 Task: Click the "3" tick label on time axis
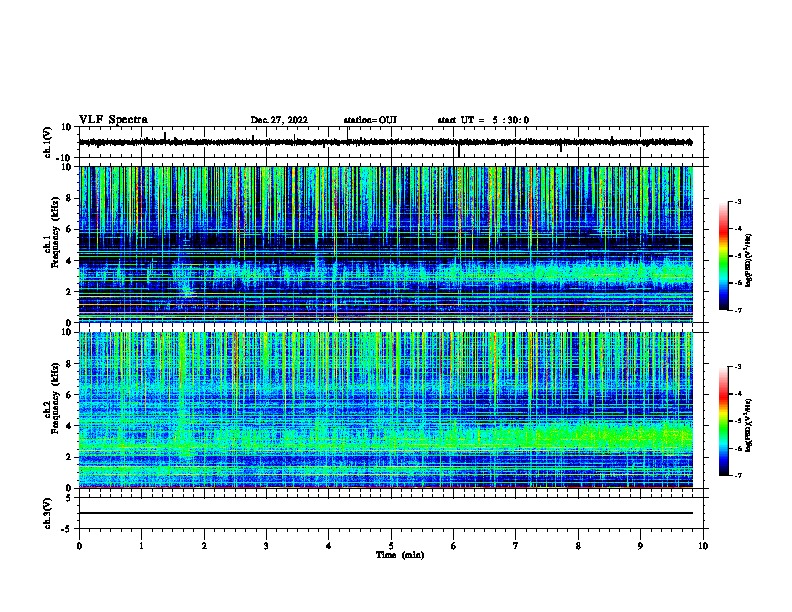coord(266,546)
